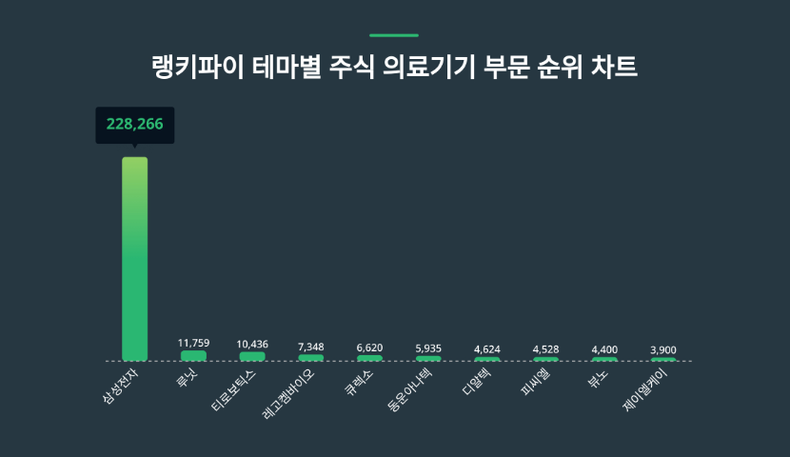Screen dimensions: 790x457
Task: Click the 7,348 value label
Action: coord(311,347)
